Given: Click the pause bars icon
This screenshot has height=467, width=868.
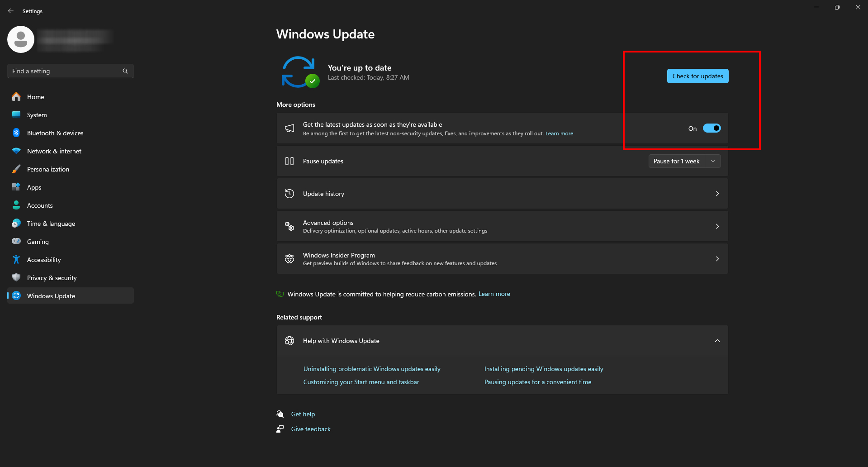Looking at the screenshot, I should tap(289, 161).
